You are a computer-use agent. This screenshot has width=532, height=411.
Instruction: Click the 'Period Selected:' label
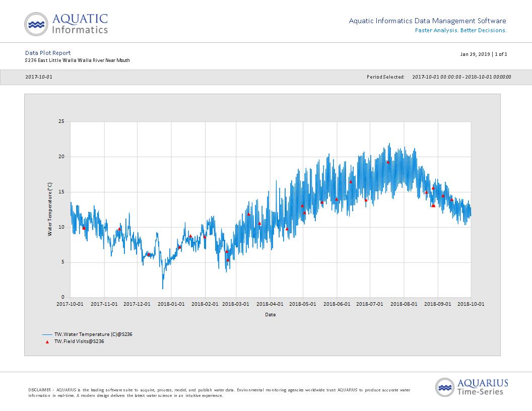(385, 77)
